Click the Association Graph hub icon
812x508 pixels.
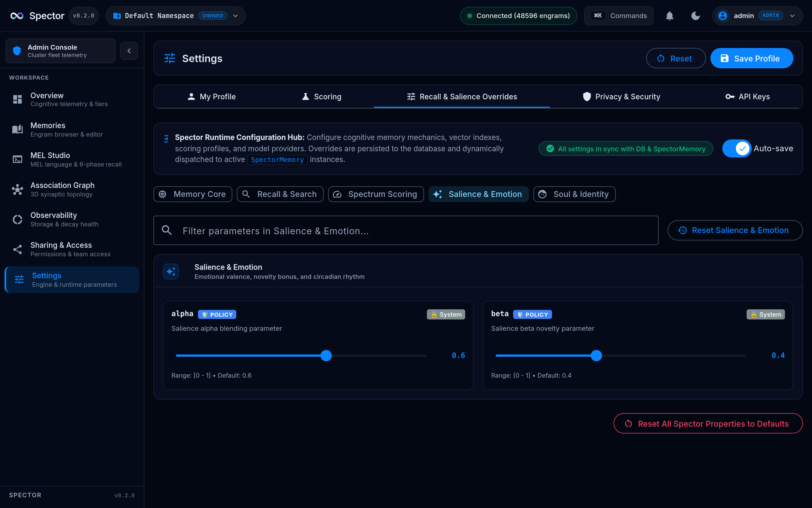[17, 189]
